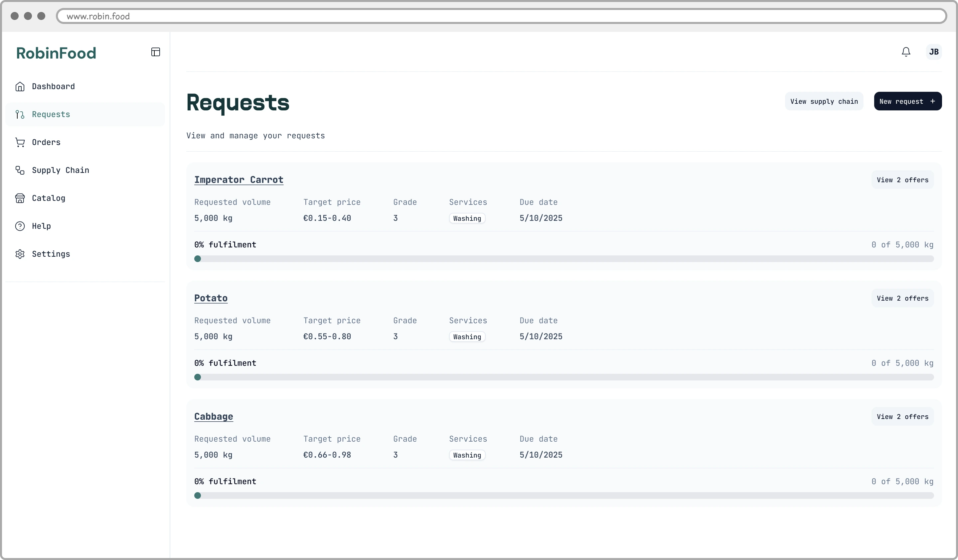The width and height of the screenshot is (958, 560).
Task: Click the Washing tag on Imperator Carrot
Action: 467,218
